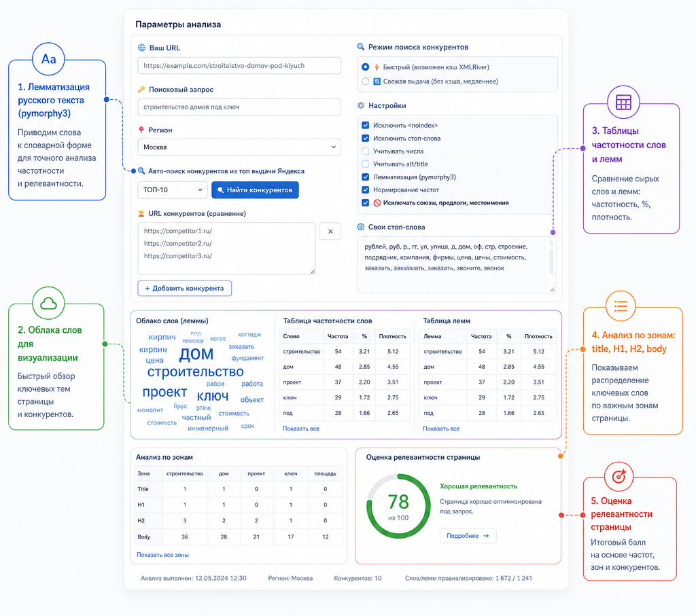
Task: Click the lightning icon in the Быстрый option
Action: (x=377, y=67)
